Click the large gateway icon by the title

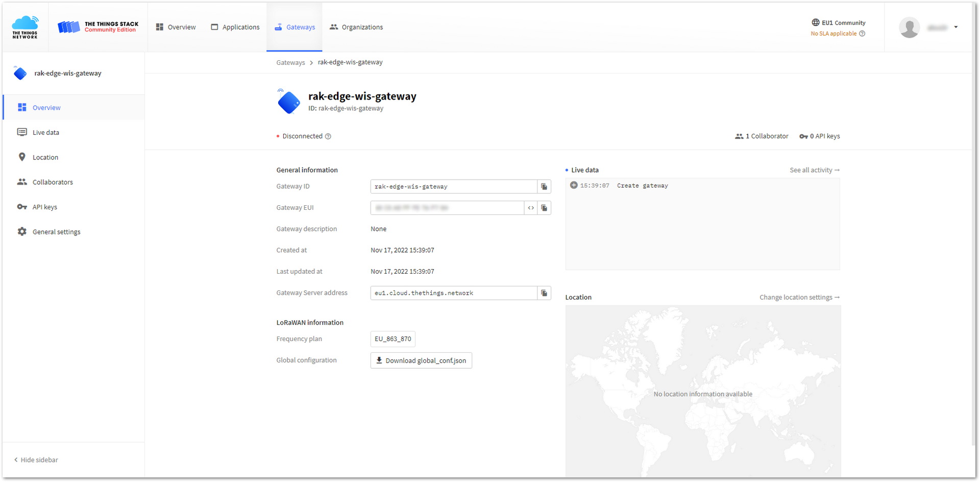[289, 102]
